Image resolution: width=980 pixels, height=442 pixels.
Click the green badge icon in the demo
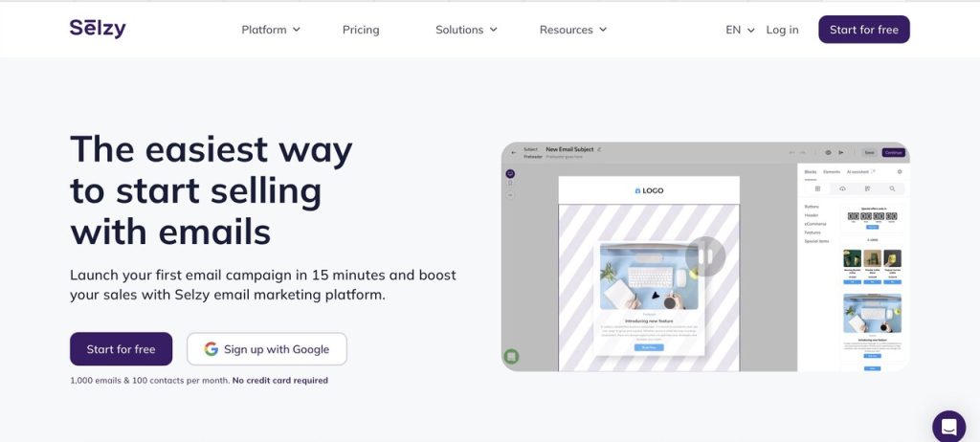click(512, 357)
